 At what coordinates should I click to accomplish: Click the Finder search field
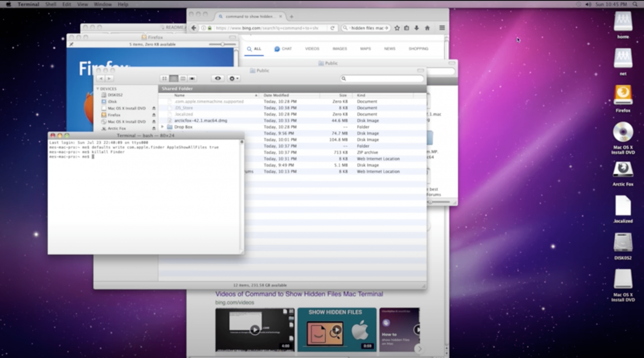pos(382,78)
